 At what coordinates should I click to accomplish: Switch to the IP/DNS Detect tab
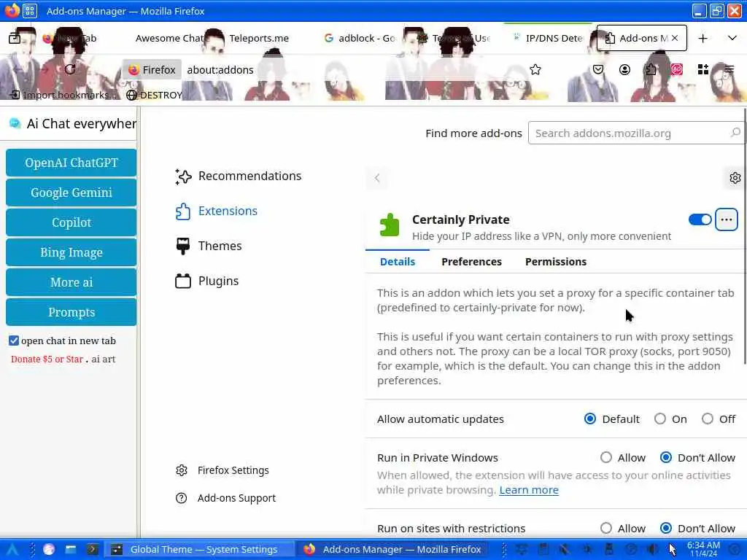pyautogui.click(x=548, y=38)
